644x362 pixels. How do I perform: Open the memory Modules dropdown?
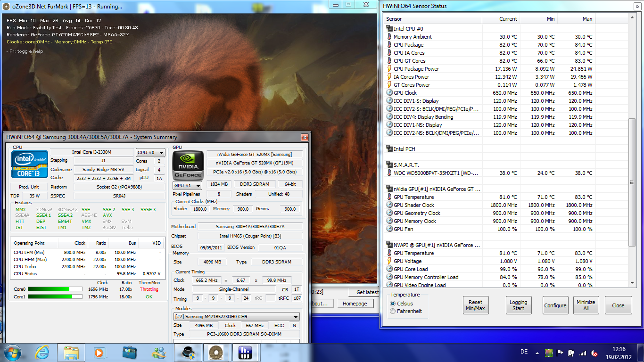point(237,317)
